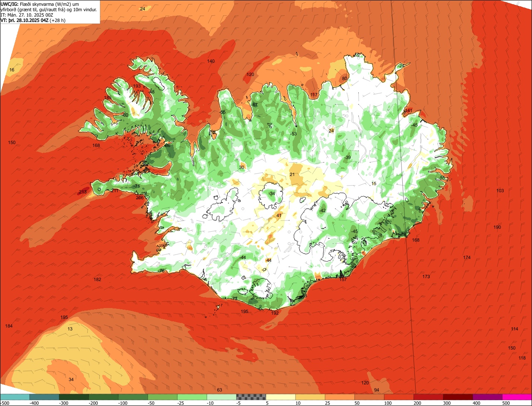Click the 'IT: Mán. 27. 10. 2025 00Z' line

point(27,15)
